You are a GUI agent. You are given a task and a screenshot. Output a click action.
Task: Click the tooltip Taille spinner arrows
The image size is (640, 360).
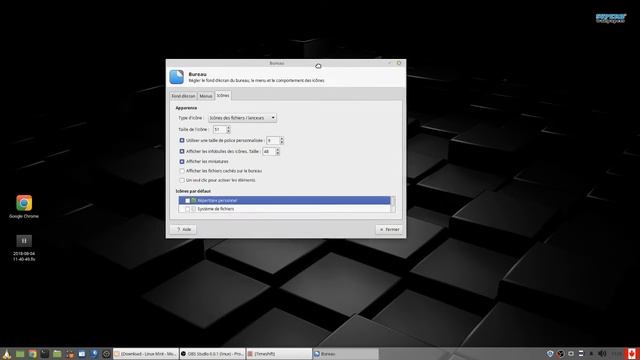(x=278, y=151)
